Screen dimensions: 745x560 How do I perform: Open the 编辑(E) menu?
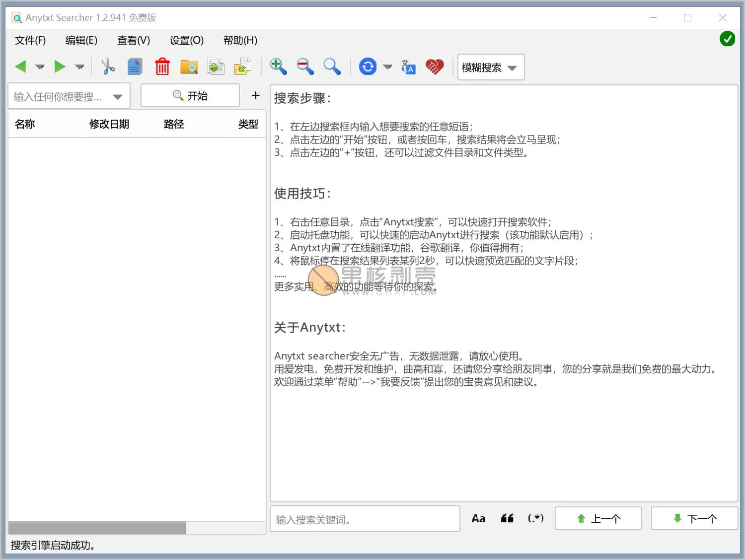pyautogui.click(x=81, y=40)
